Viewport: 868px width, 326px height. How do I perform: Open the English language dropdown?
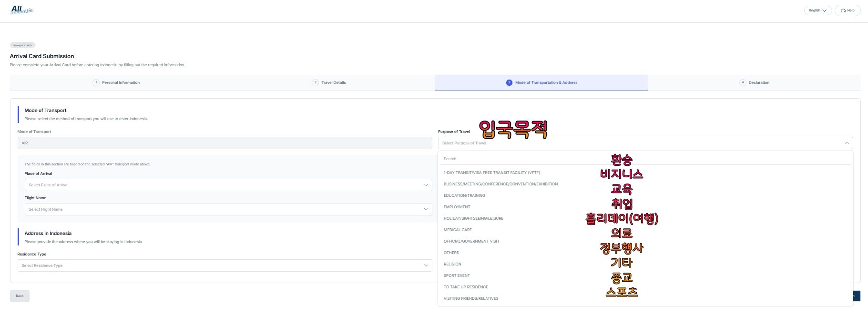(817, 10)
